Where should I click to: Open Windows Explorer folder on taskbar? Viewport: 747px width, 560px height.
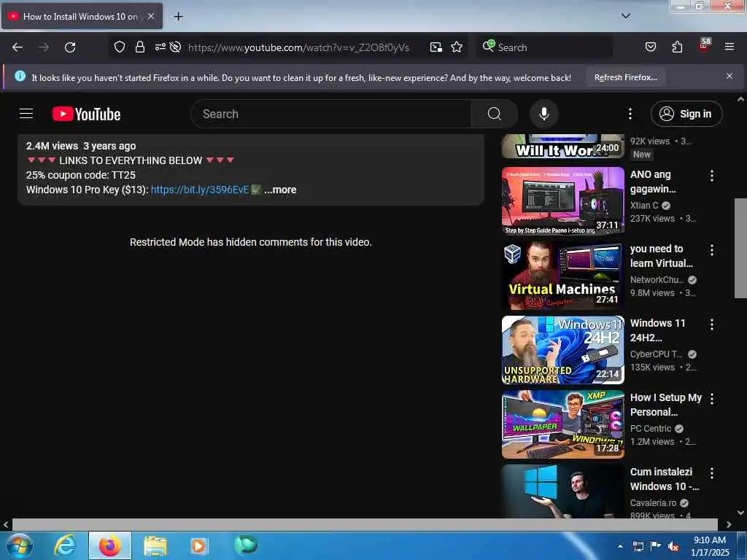(155, 545)
